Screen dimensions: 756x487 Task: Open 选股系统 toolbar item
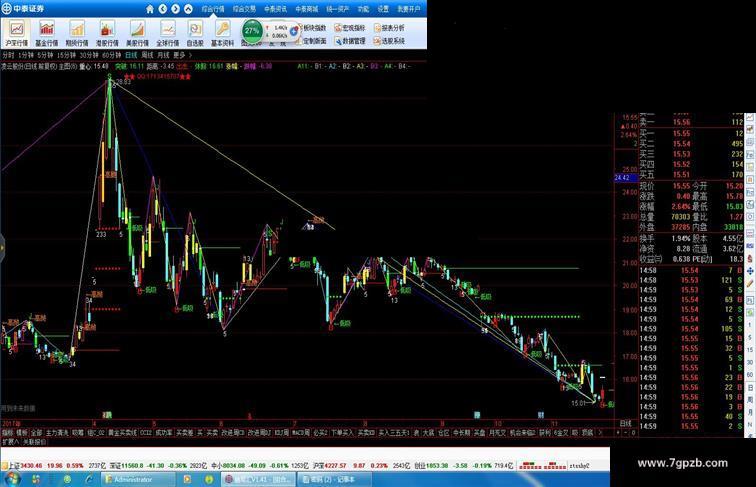tap(390, 41)
